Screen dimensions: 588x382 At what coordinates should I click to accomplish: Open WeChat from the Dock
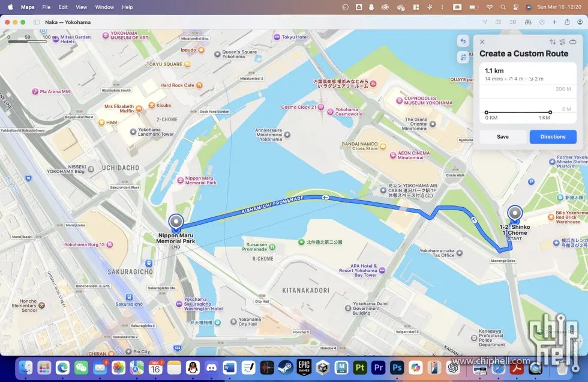click(82, 368)
